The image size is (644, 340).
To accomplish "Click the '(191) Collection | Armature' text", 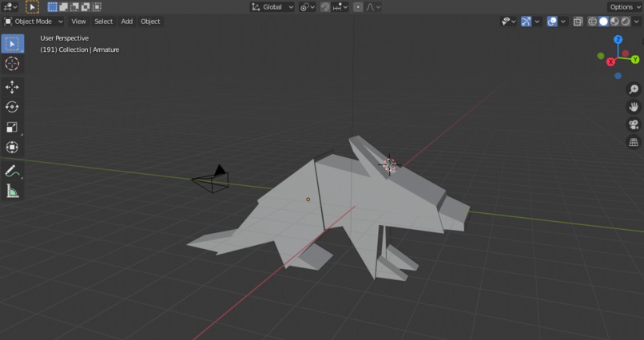I will pyautogui.click(x=80, y=49).
